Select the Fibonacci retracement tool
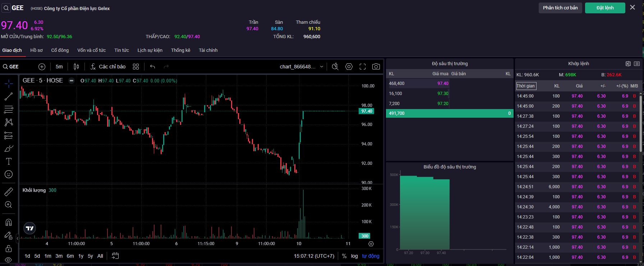Image resolution: width=644 pixels, height=266 pixels. pos(9,109)
